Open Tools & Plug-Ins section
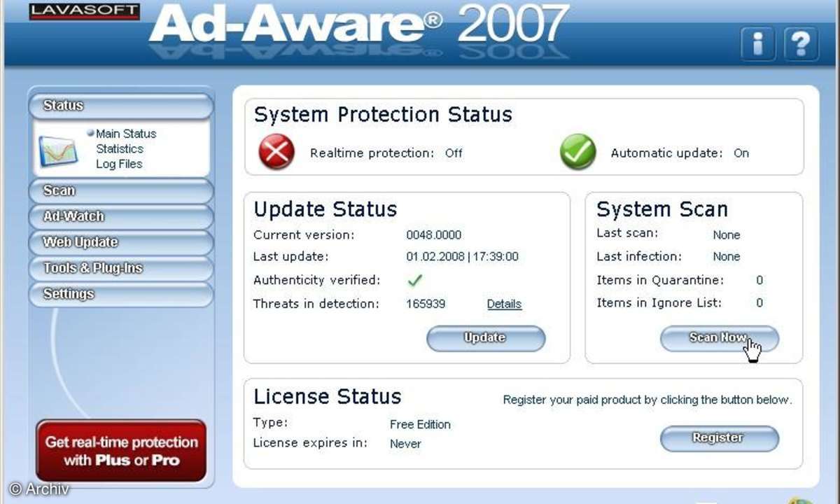The width and height of the screenshot is (840, 504). 120,269
